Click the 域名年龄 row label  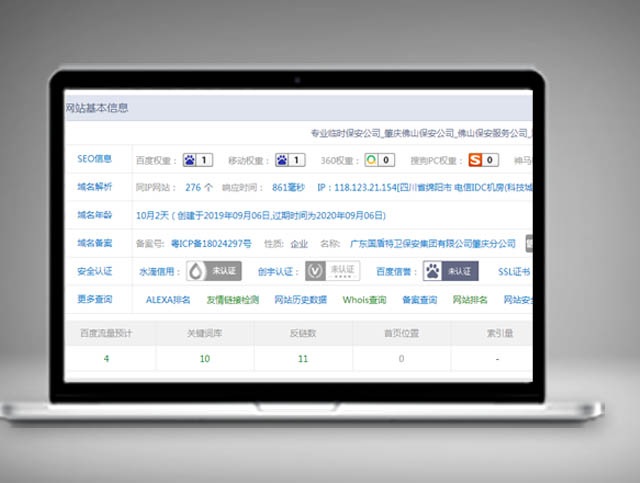click(x=95, y=214)
